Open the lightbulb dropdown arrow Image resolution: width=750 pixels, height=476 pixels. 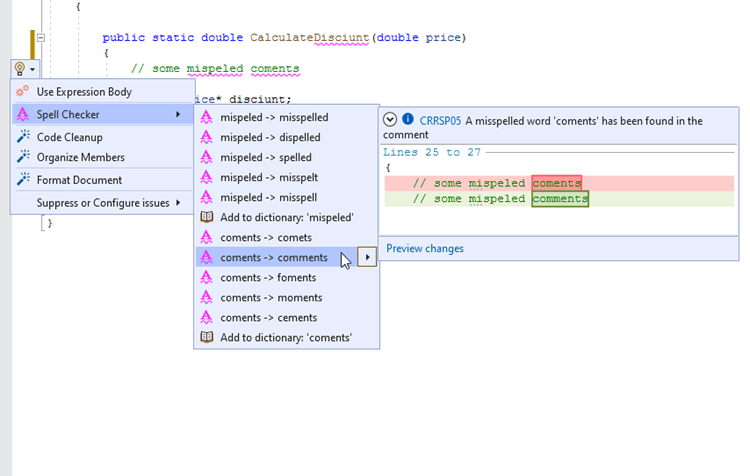(33, 69)
